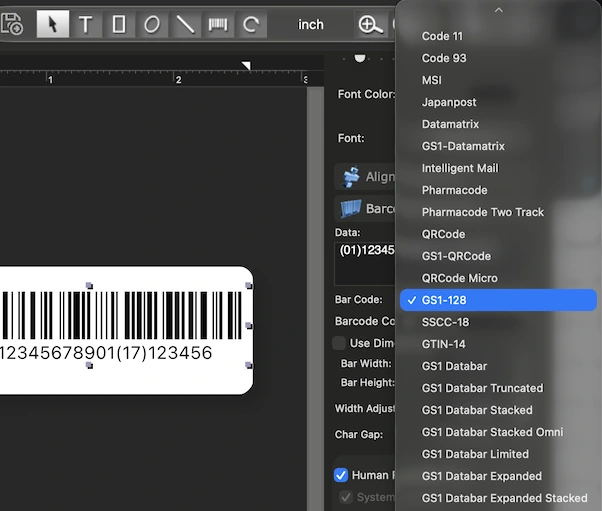Open the inch units selector

pyautogui.click(x=311, y=25)
